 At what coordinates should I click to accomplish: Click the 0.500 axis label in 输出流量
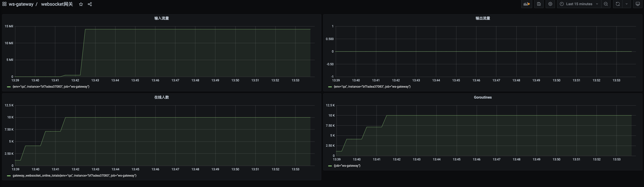(330, 39)
